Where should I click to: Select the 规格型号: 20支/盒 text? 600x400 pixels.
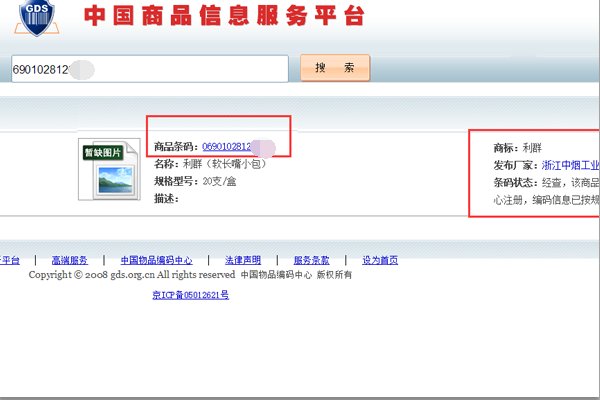(195, 181)
